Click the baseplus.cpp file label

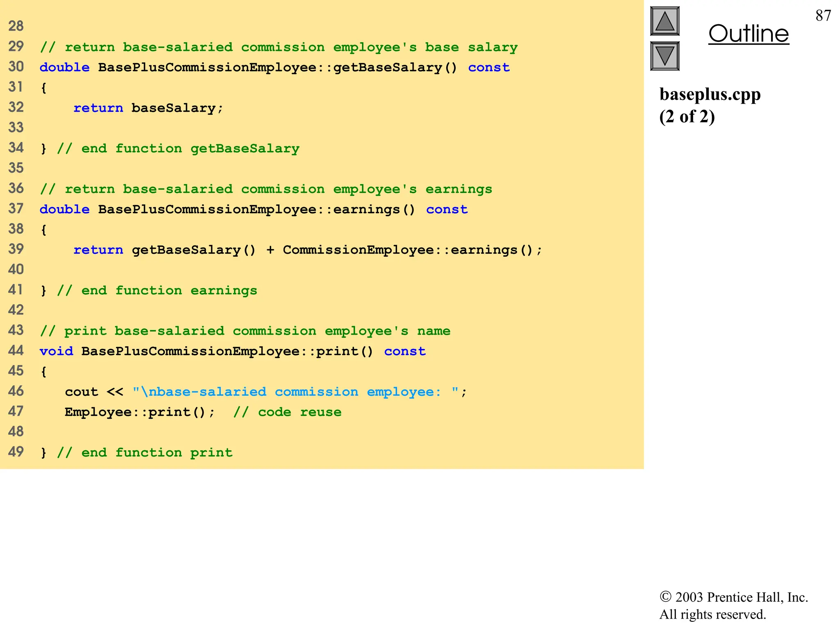710,94
